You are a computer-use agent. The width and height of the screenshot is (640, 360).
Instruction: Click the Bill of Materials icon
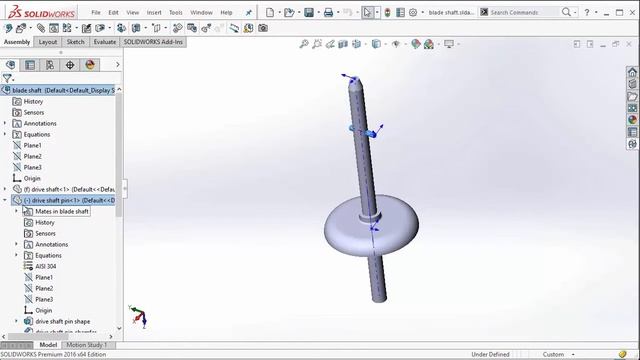pyautogui.click(x=192, y=28)
